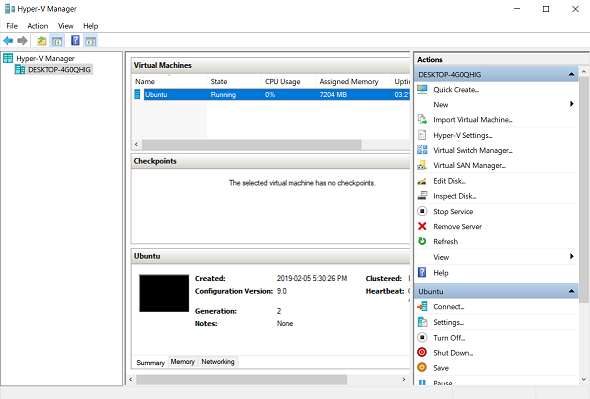Click the Forward arrow toolbar icon
The image size is (590, 399).
22,40
